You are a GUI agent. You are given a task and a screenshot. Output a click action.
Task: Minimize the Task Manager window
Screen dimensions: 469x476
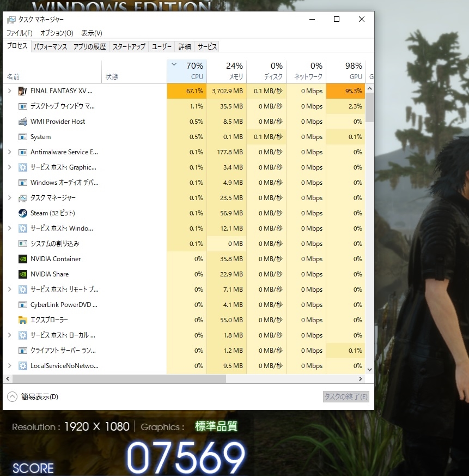click(312, 19)
